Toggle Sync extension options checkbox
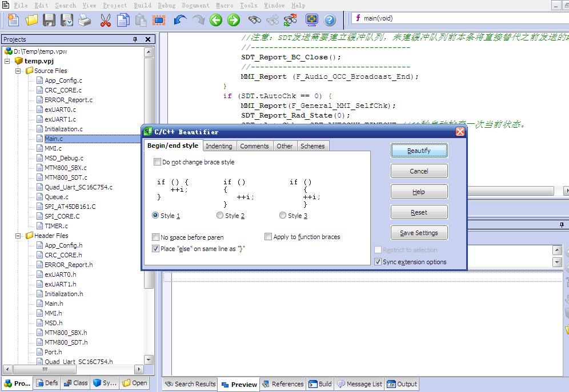The width and height of the screenshot is (569, 392). coord(378,261)
